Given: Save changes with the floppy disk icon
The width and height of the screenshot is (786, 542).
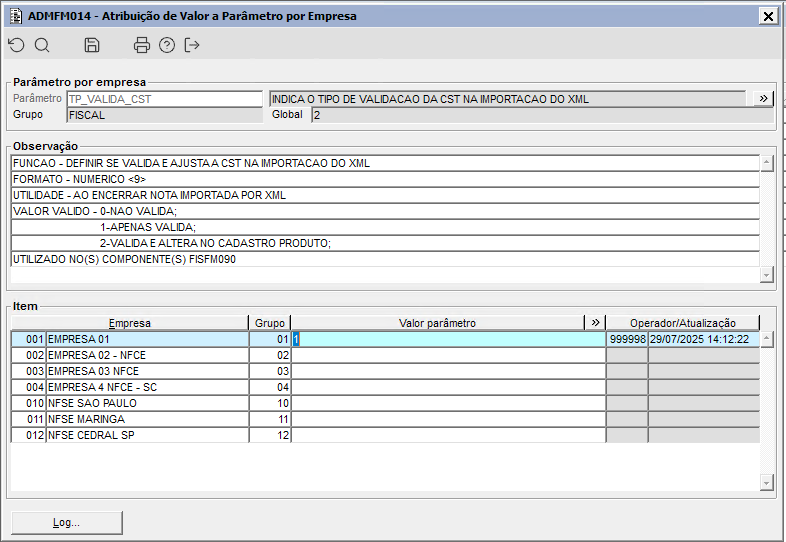Looking at the screenshot, I should [x=92, y=45].
